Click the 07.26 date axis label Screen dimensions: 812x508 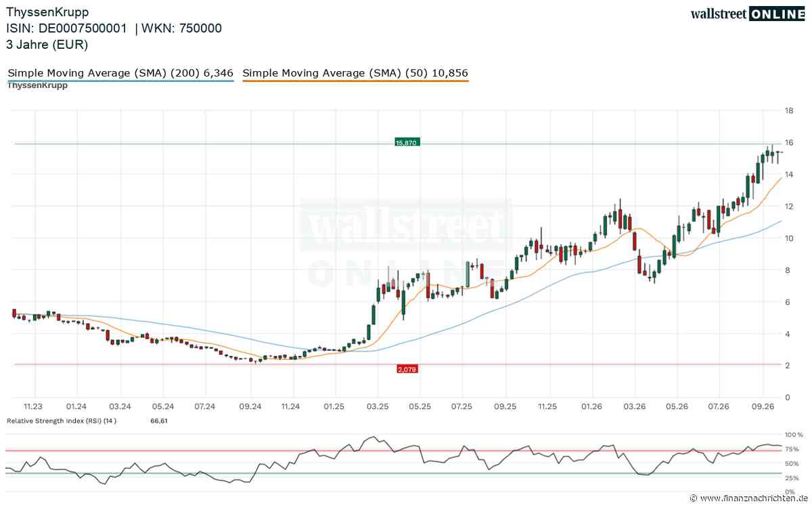tap(719, 406)
